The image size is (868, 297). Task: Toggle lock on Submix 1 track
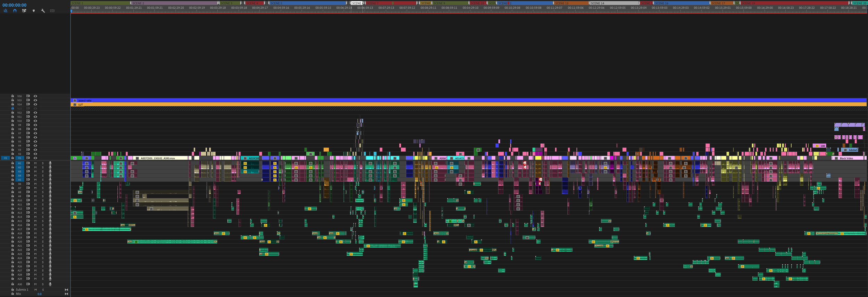pyautogui.click(x=12, y=289)
